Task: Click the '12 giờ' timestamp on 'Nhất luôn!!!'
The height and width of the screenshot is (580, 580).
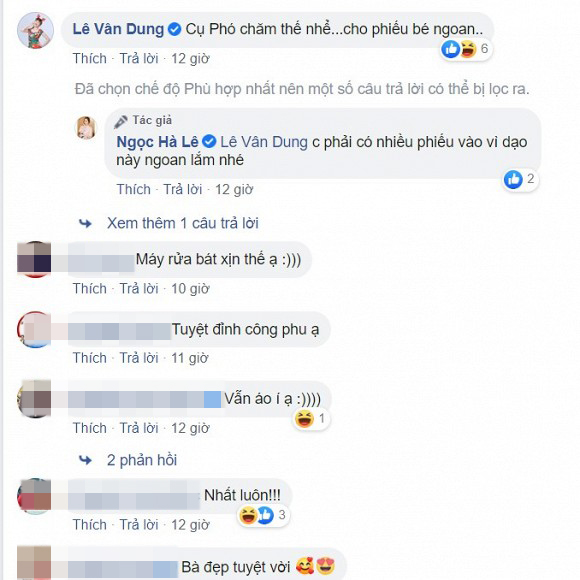Action: coord(190,525)
